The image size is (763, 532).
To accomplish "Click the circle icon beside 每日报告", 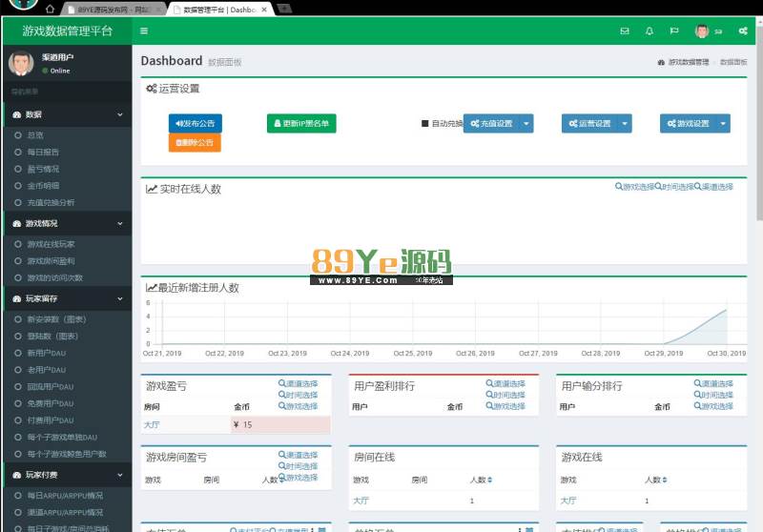I will point(18,153).
